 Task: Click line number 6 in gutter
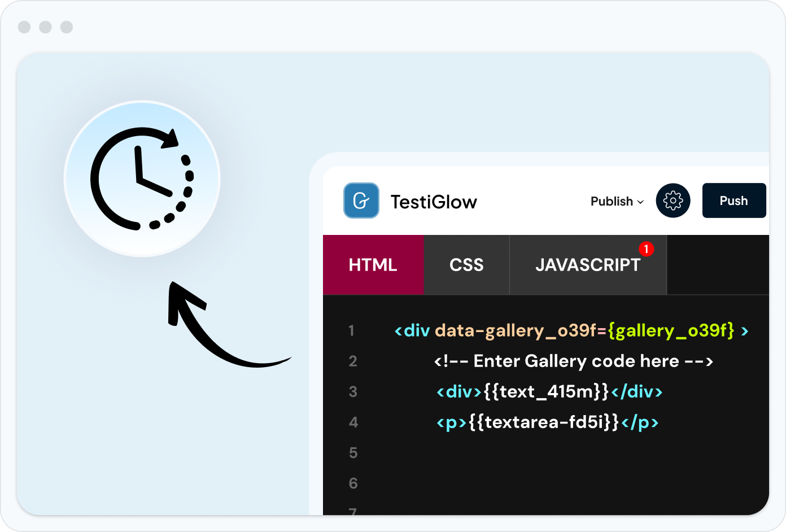tap(353, 483)
